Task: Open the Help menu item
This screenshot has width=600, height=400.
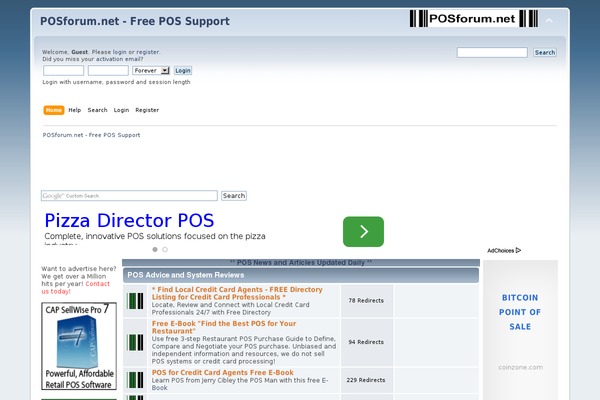Action: point(75,110)
